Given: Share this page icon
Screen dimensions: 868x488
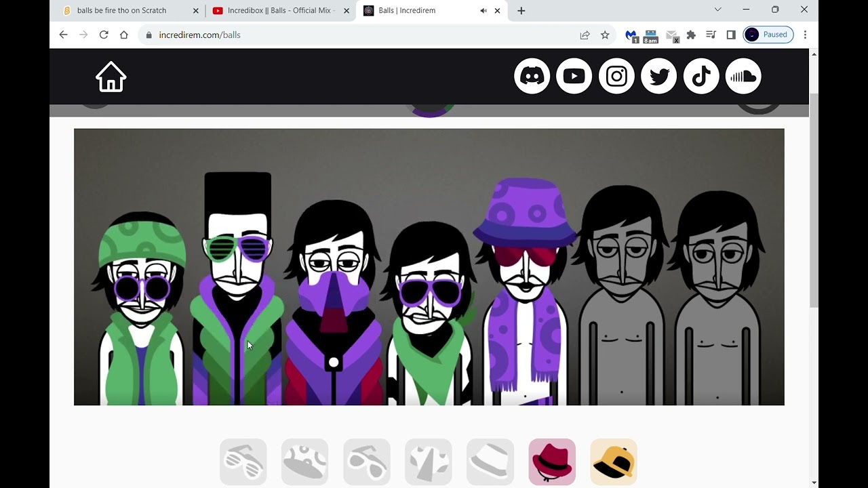Looking at the screenshot, I should (585, 35).
